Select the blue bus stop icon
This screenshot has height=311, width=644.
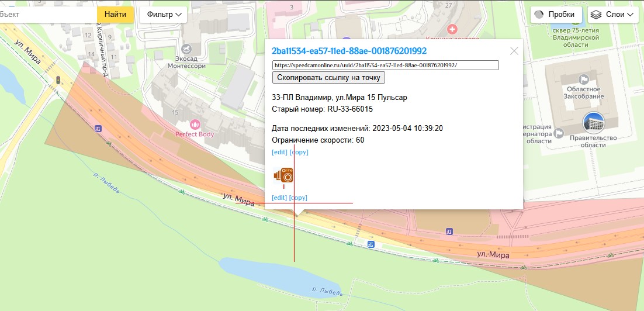[449, 232]
